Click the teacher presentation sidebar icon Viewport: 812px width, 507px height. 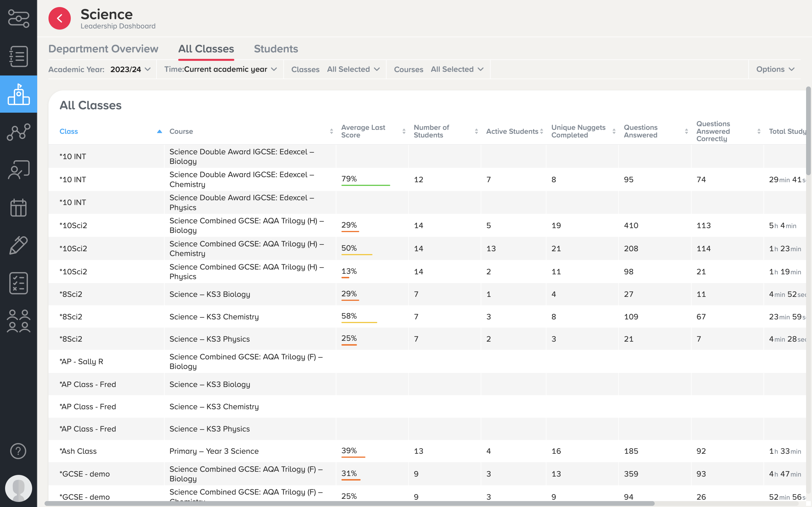coord(18,170)
